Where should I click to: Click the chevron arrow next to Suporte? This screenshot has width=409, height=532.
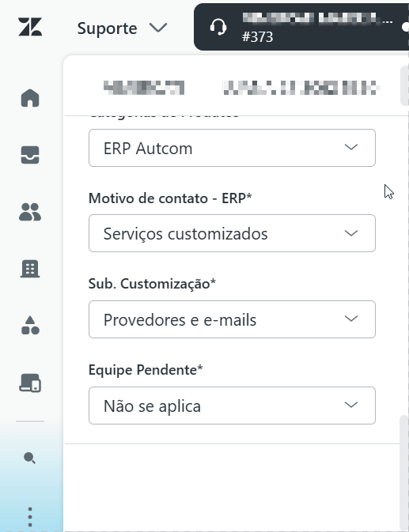coord(158,28)
